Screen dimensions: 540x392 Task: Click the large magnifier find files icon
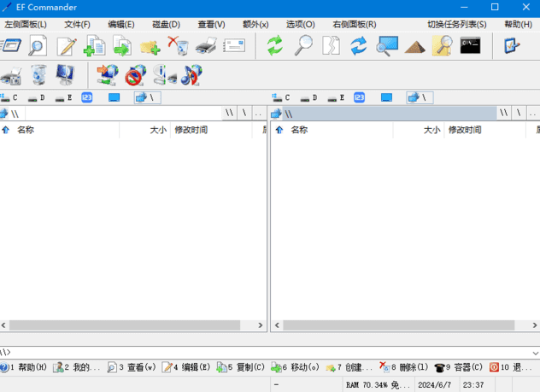click(303, 46)
